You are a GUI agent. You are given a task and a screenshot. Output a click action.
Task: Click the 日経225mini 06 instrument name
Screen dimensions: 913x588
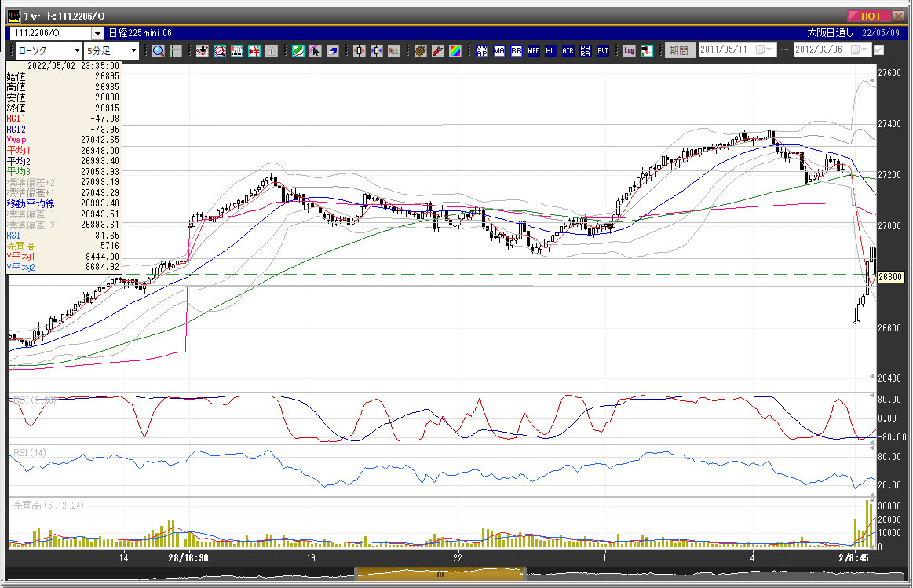(141, 33)
